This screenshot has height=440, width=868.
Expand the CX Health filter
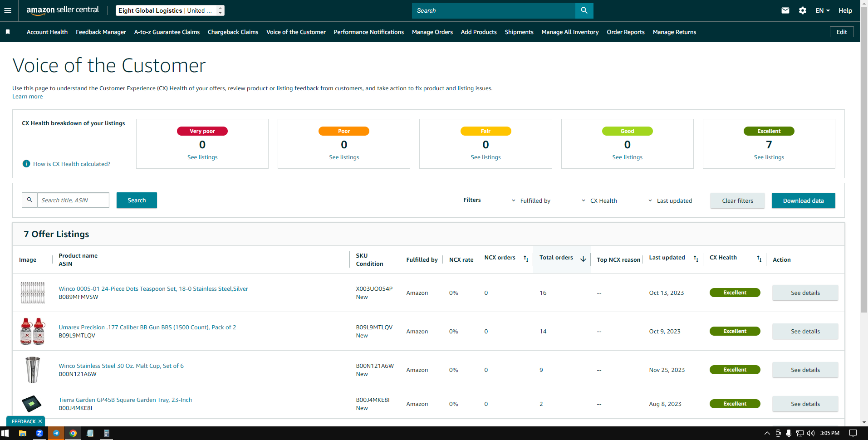click(599, 200)
